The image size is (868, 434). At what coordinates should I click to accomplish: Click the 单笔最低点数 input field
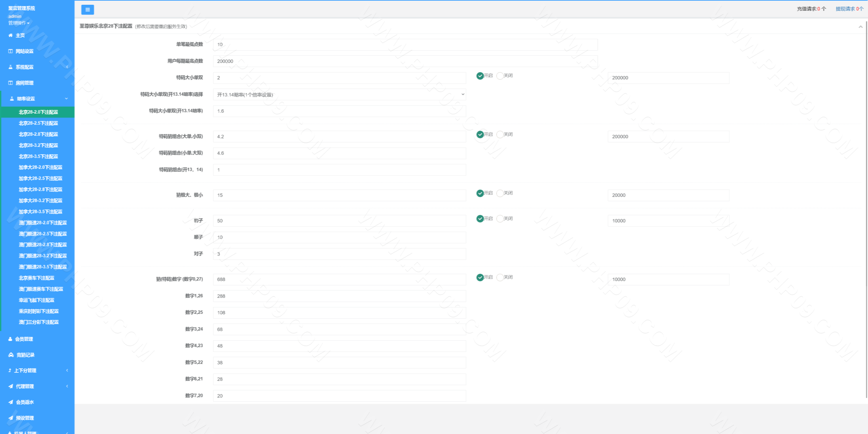click(x=405, y=44)
